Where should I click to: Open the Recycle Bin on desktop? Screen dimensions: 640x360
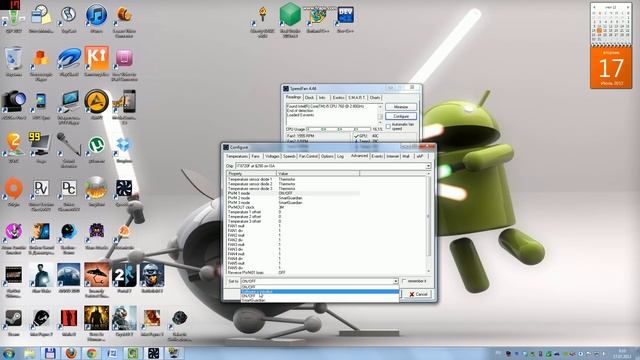[13, 61]
